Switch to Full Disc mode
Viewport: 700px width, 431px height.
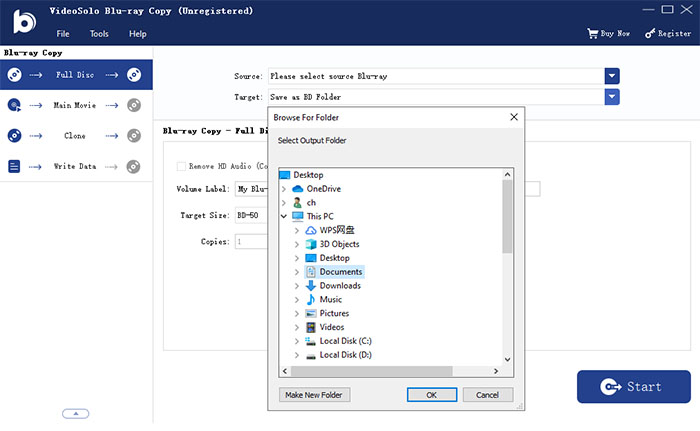coord(76,75)
